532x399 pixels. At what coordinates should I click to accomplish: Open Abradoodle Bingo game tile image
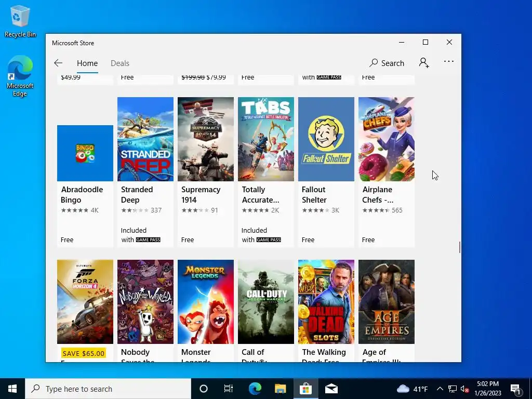(85, 153)
